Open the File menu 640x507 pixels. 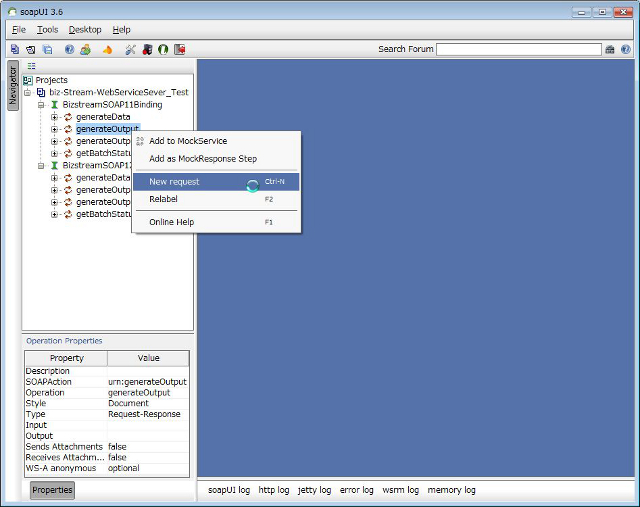(19, 30)
